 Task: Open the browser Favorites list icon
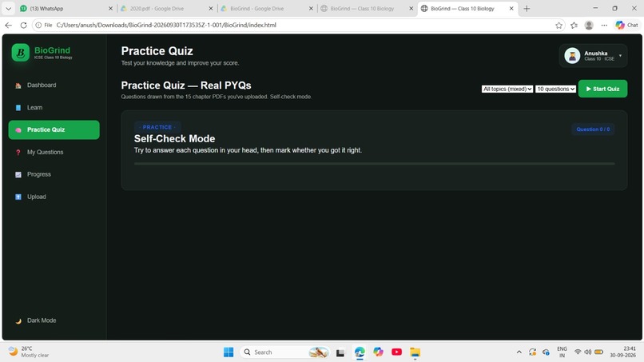tap(574, 25)
